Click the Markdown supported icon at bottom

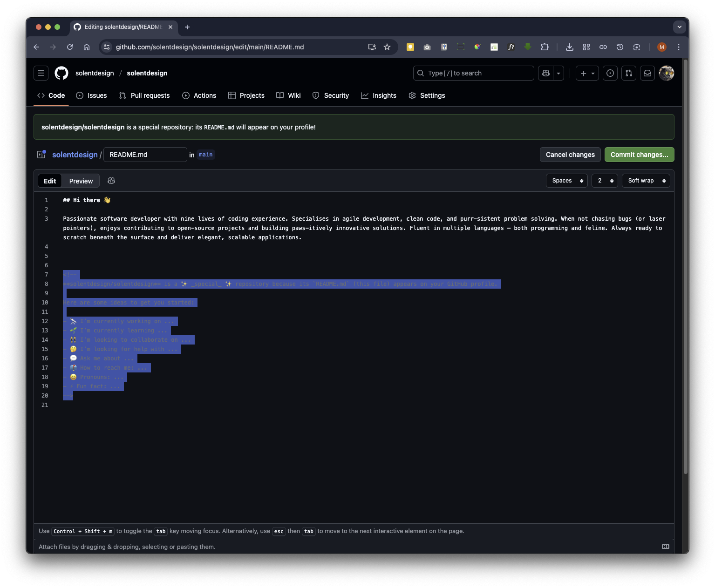pyautogui.click(x=666, y=547)
